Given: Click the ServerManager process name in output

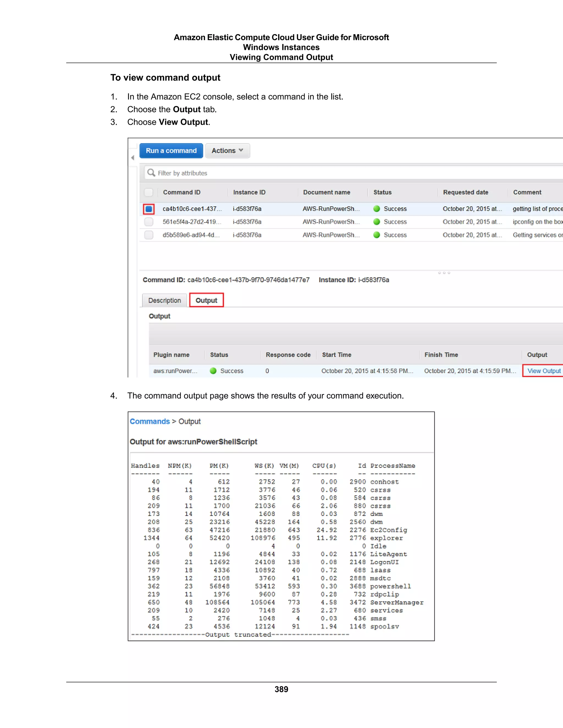Looking at the screenshot, I should pos(397,603).
